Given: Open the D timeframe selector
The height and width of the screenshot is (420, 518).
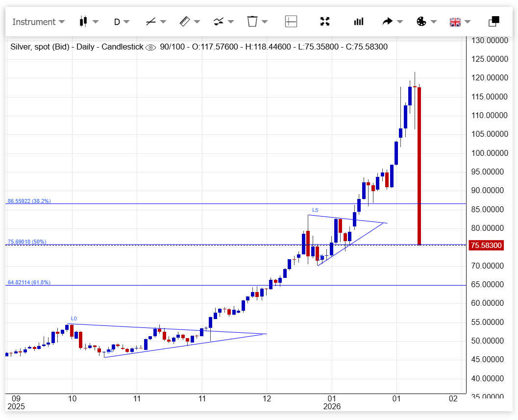Looking at the screenshot, I should pyautogui.click(x=121, y=22).
